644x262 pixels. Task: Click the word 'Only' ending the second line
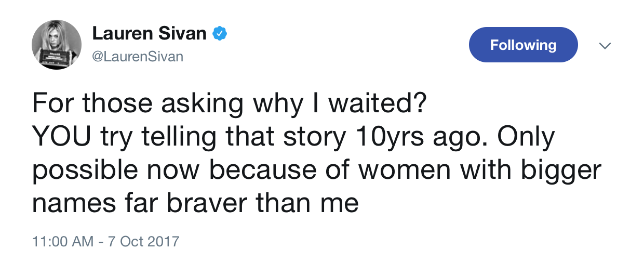tap(526, 138)
